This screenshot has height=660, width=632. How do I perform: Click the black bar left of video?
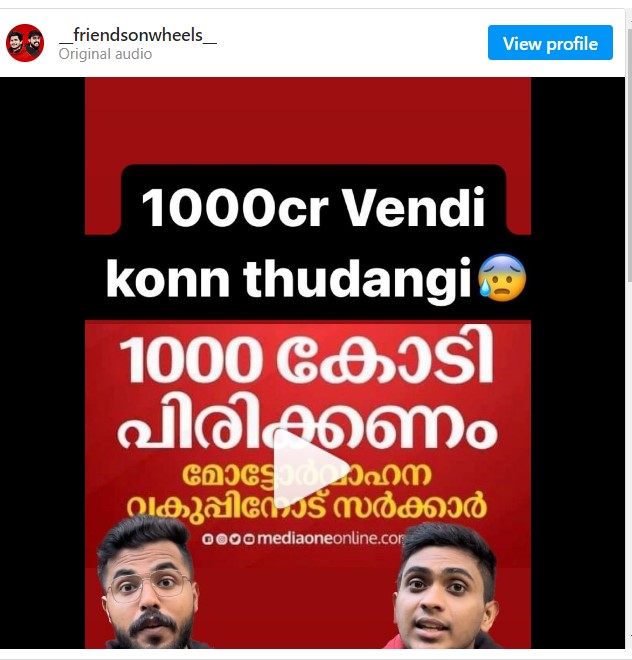[x=42, y=362]
